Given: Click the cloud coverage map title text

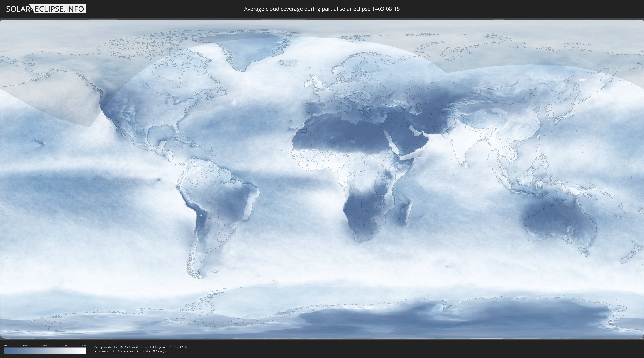Looking at the screenshot, I should [322, 9].
